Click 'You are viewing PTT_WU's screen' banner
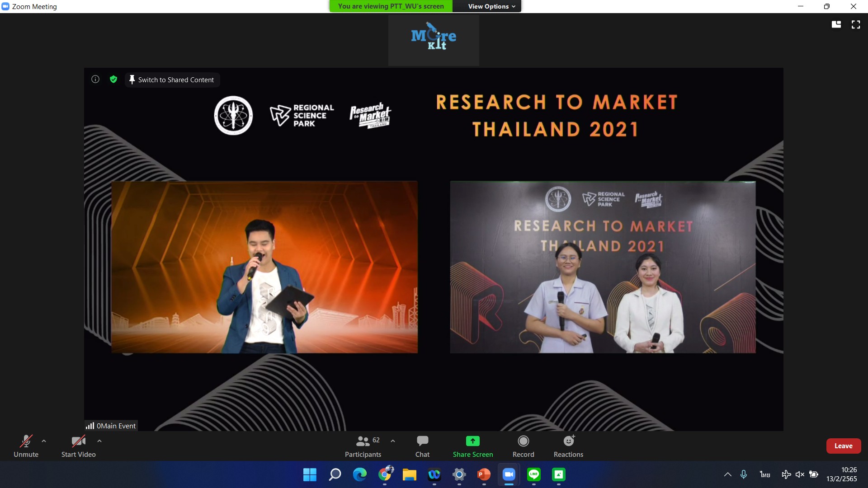The image size is (868, 488). coord(391,6)
